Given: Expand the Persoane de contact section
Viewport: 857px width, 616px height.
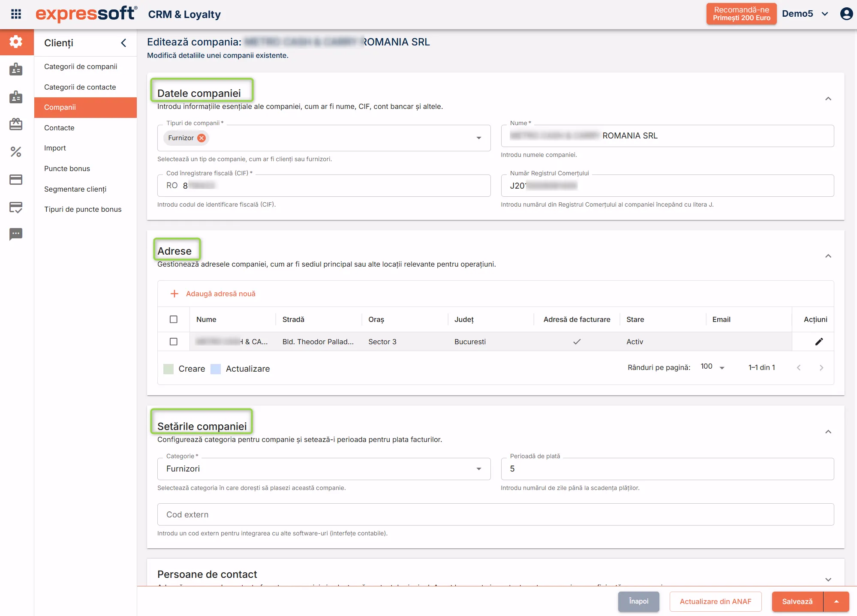Looking at the screenshot, I should pos(828,580).
